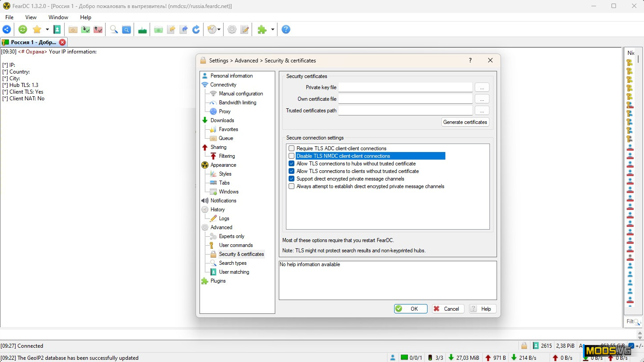Image resolution: width=644 pixels, height=362 pixels.
Task: Close the Россия 1 hub tab
Action: (62, 42)
